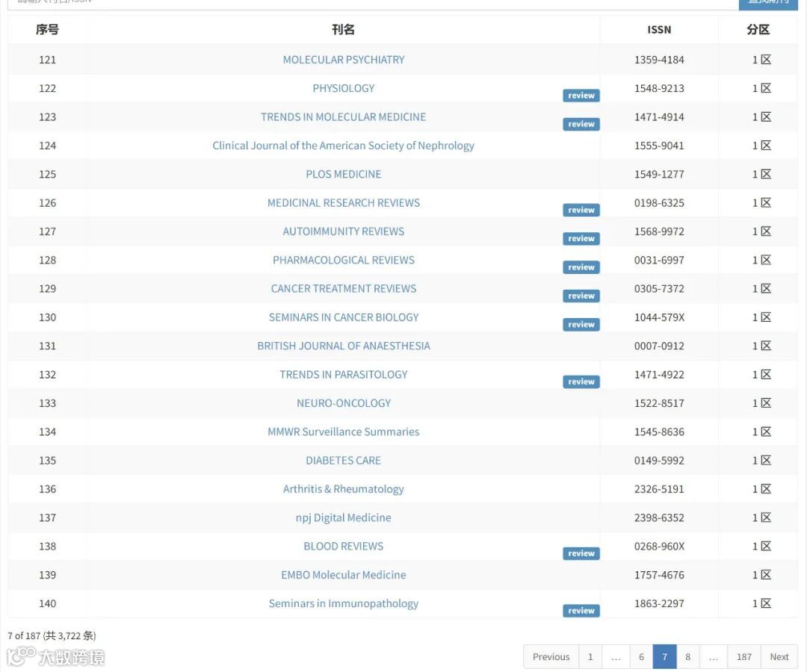Select ISSN 1863-2297 cell
This screenshot has width=807, height=672.
tap(659, 603)
